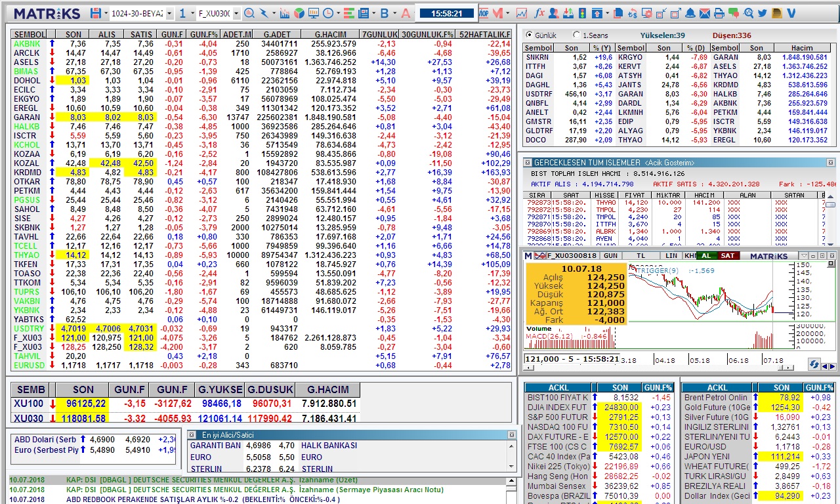Click the green AL buy button
This screenshot has height=504, width=840.
[x=706, y=255]
